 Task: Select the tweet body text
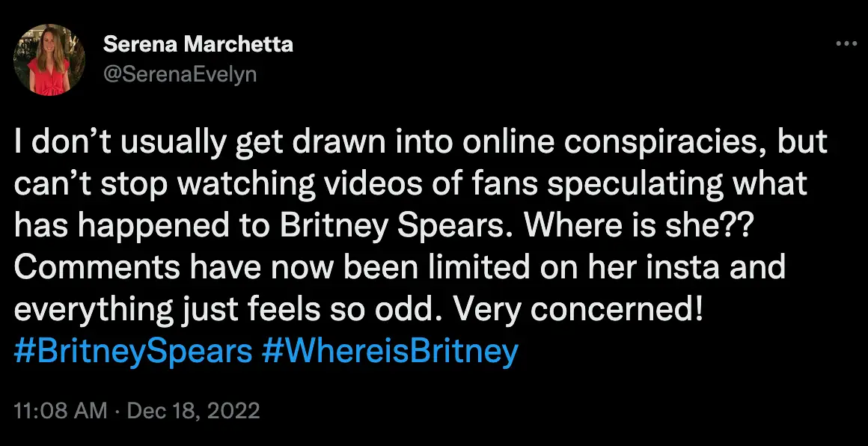[x=419, y=224]
